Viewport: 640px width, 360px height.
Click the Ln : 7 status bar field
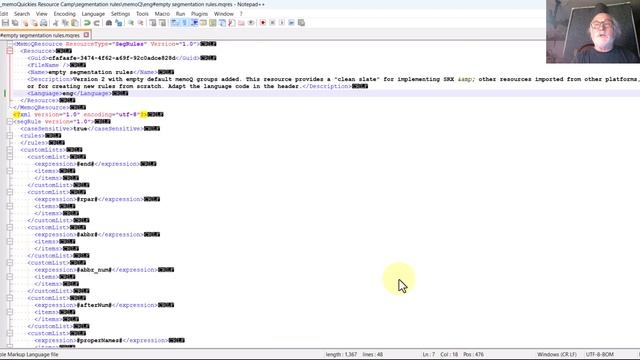click(x=429, y=354)
